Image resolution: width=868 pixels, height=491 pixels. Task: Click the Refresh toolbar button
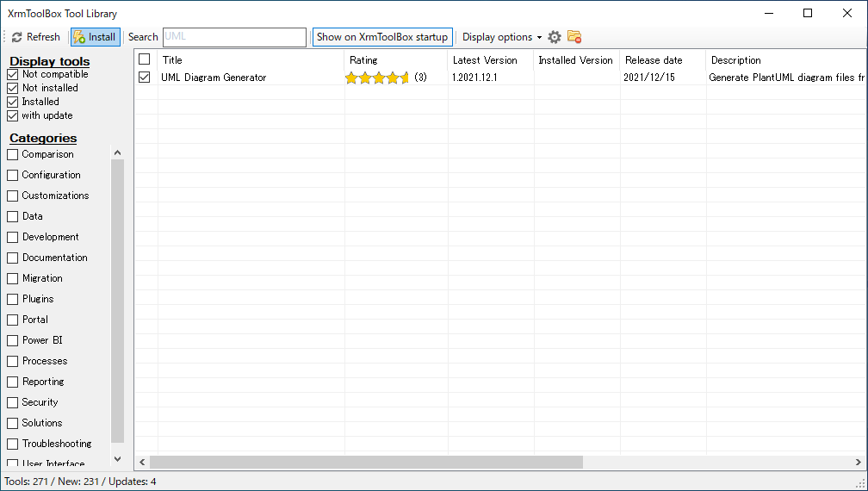click(x=36, y=37)
